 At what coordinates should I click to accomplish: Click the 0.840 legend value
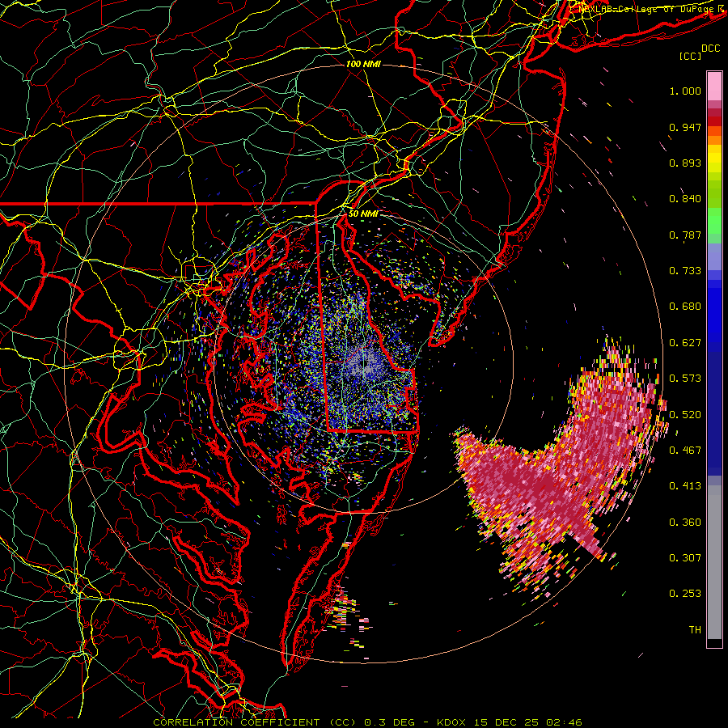(x=685, y=199)
